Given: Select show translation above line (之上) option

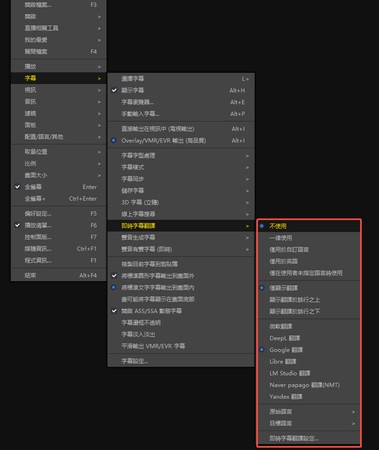Looking at the screenshot, I should [x=309, y=300].
